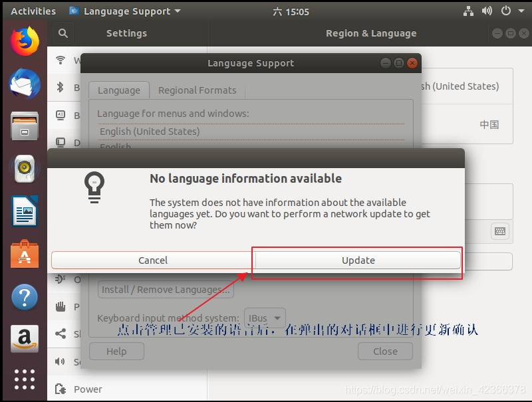Select Sharing icon in Settings sidebar
This screenshot has height=402, width=532.
tap(61, 334)
